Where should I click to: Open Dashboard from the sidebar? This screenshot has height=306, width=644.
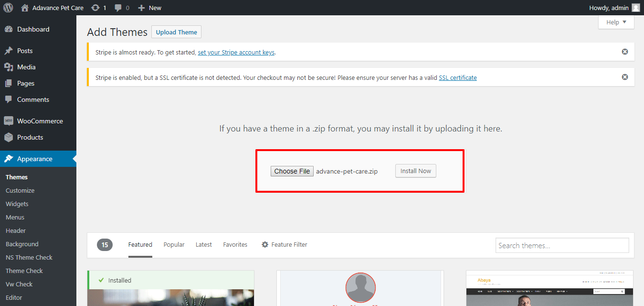coord(33,29)
